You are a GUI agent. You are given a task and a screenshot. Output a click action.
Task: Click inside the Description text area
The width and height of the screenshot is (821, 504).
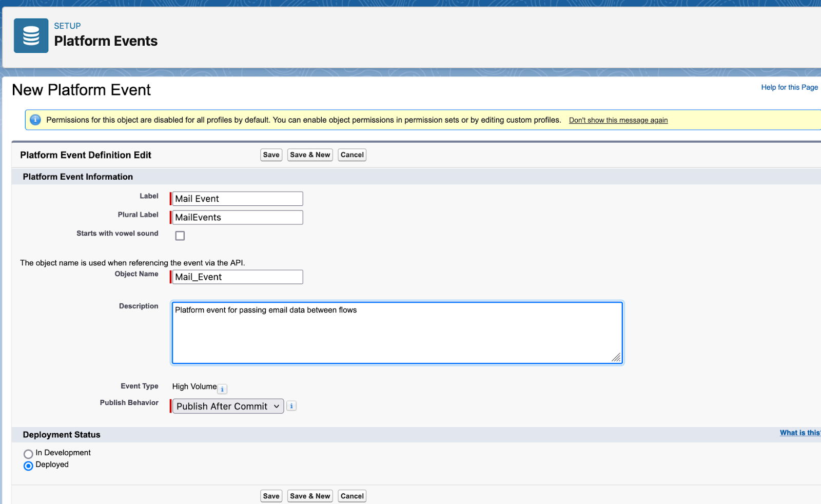coord(397,332)
